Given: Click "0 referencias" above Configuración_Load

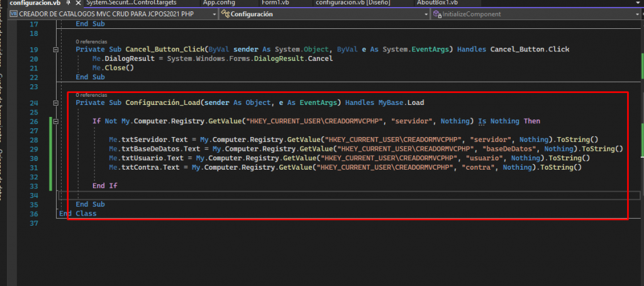Looking at the screenshot, I should click(x=89, y=95).
